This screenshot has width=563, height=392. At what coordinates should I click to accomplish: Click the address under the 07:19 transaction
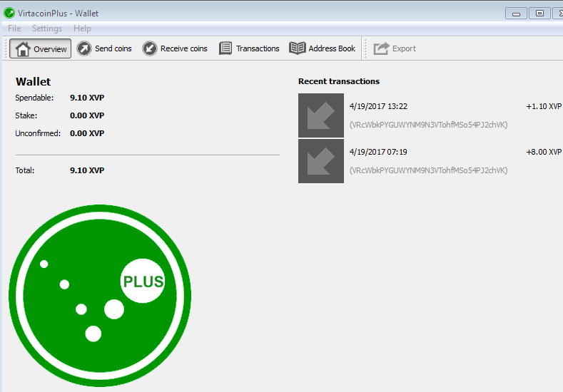click(428, 170)
